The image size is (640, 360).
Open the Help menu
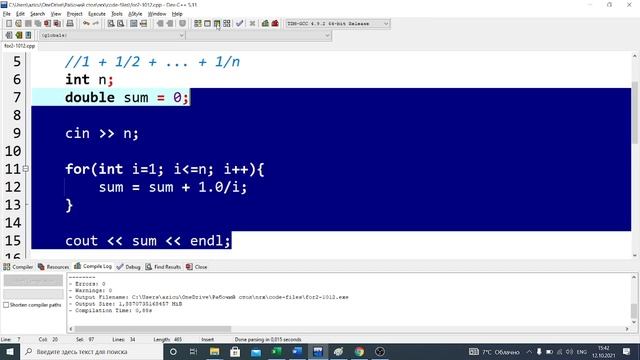point(177,14)
